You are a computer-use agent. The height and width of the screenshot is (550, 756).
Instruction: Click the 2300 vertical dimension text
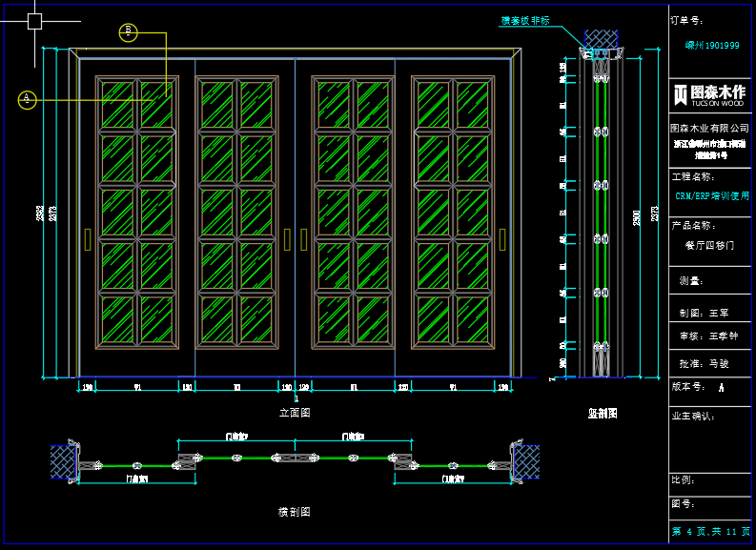[x=637, y=218]
